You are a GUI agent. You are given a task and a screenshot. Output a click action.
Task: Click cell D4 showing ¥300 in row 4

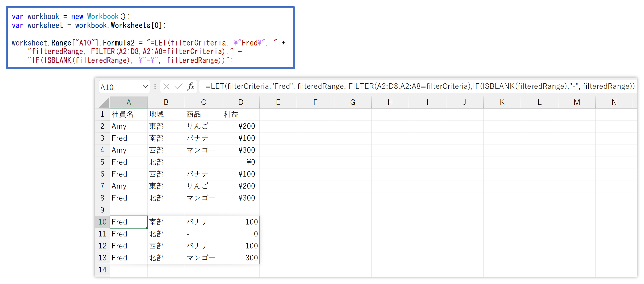240,150
